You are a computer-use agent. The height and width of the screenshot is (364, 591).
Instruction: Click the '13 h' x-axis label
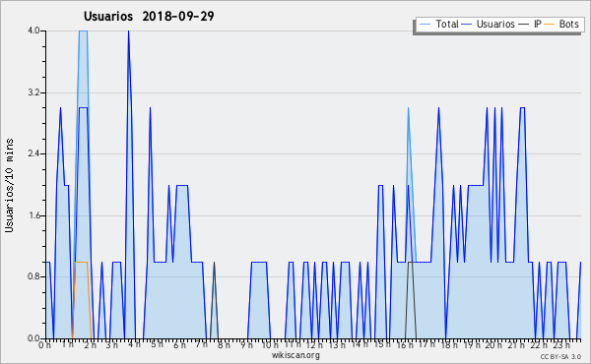click(337, 345)
